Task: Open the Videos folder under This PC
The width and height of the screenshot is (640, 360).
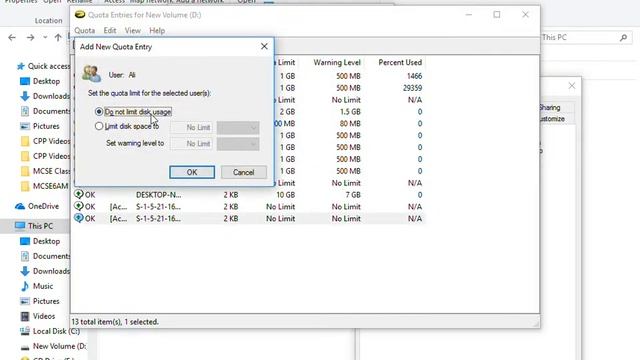Action: click(x=38, y=316)
